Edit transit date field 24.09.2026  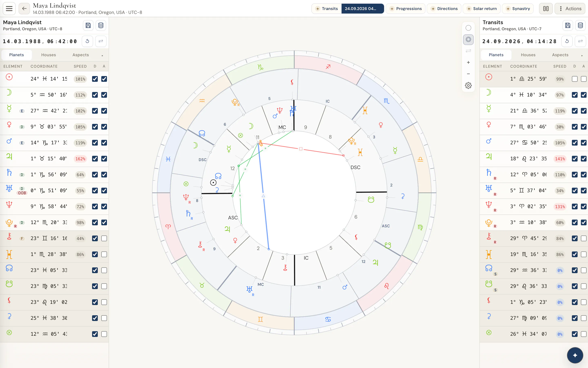[501, 41]
